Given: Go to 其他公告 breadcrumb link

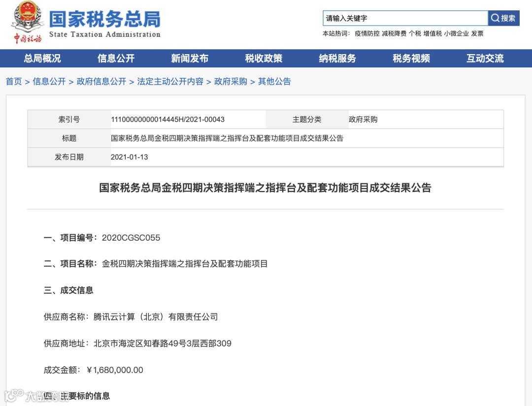Looking at the screenshot, I should [x=274, y=81].
